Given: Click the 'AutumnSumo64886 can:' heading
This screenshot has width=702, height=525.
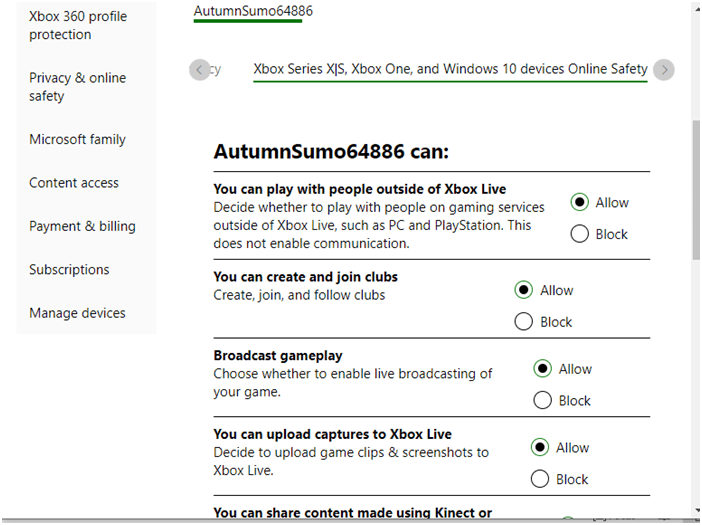Looking at the screenshot, I should 331,152.
